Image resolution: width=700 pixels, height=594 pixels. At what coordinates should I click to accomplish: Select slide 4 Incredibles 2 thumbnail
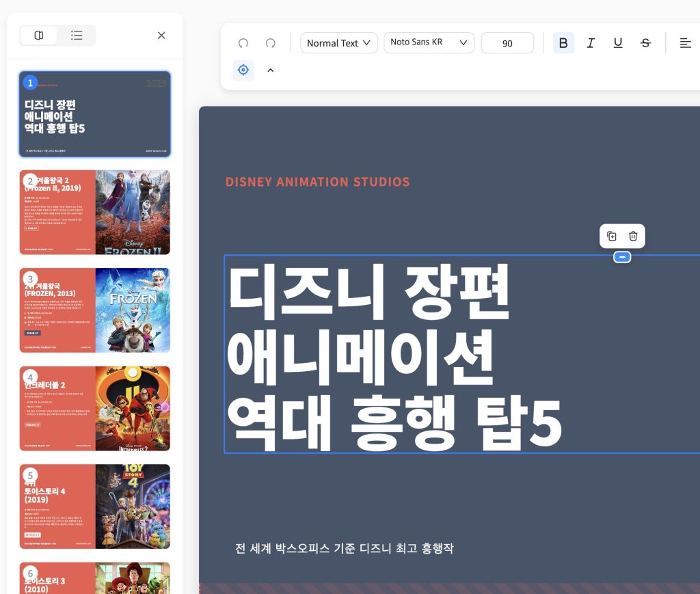coord(95,408)
